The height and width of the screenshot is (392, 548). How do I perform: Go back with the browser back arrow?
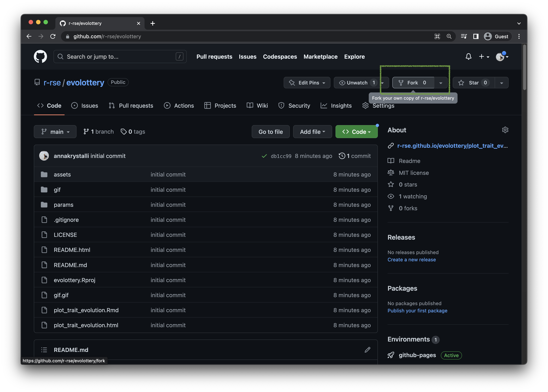(x=29, y=36)
